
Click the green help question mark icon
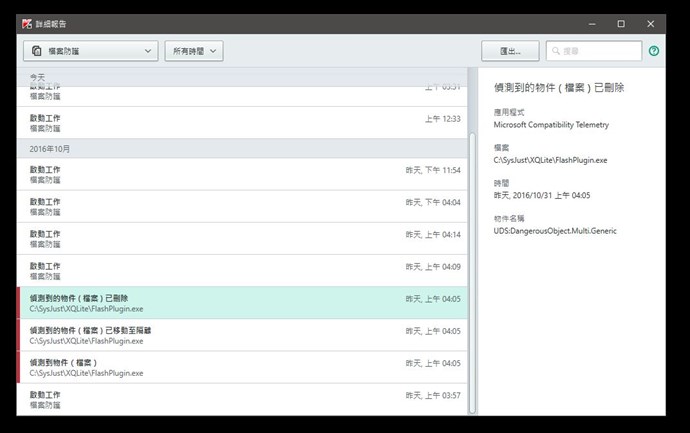(x=654, y=51)
